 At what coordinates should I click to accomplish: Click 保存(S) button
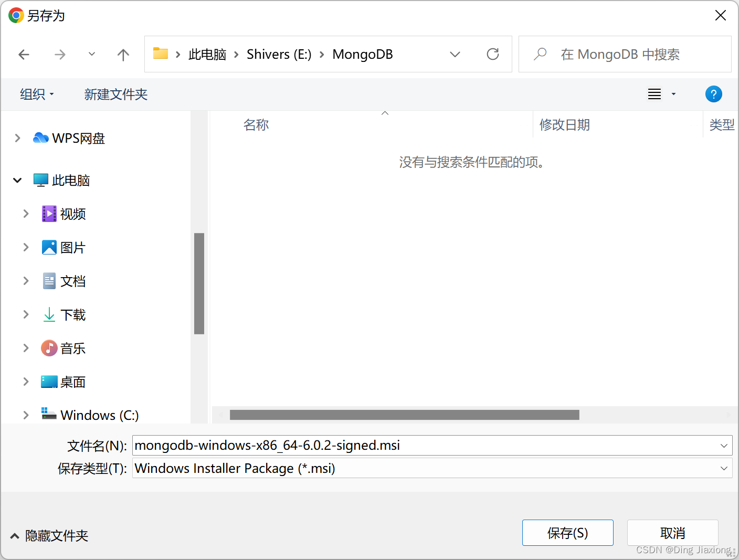click(568, 533)
